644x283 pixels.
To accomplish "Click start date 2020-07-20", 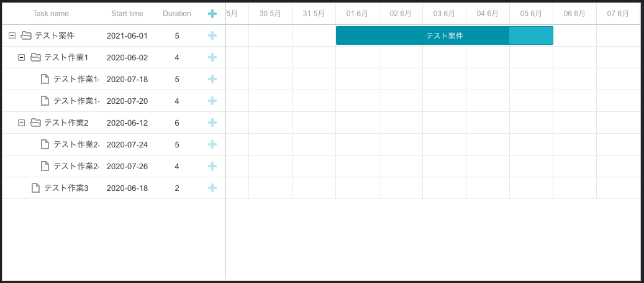I will [127, 101].
